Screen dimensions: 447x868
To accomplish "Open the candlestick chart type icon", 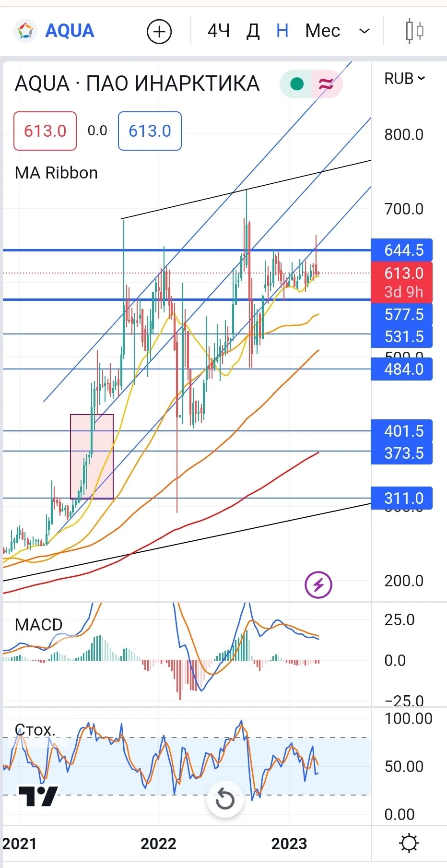I will click(x=415, y=31).
